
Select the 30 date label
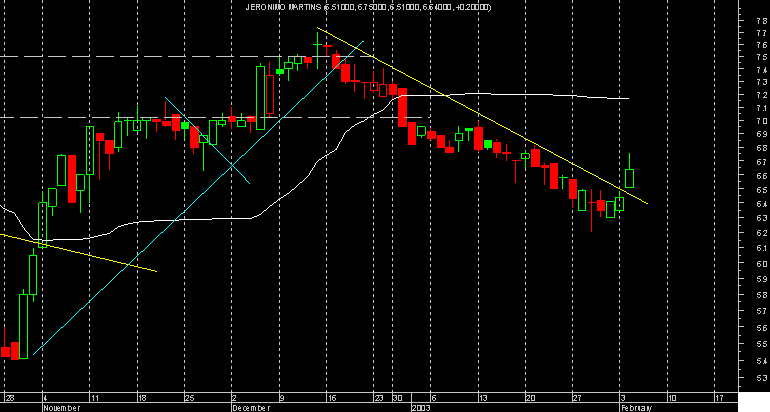point(398,397)
